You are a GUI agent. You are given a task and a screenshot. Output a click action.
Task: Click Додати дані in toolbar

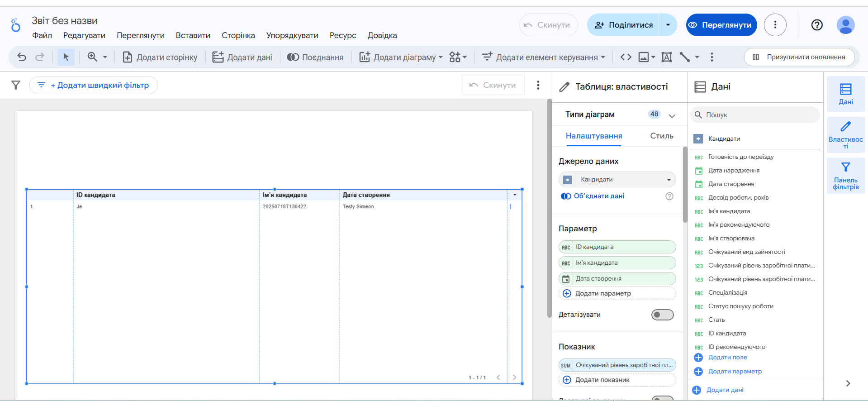point(242,57)
